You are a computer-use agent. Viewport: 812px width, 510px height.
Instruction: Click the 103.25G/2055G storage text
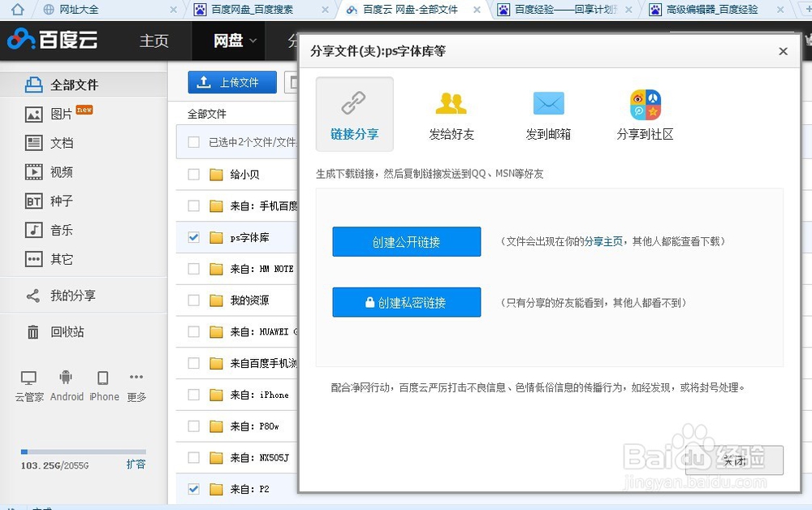click(x=55, y=465)
